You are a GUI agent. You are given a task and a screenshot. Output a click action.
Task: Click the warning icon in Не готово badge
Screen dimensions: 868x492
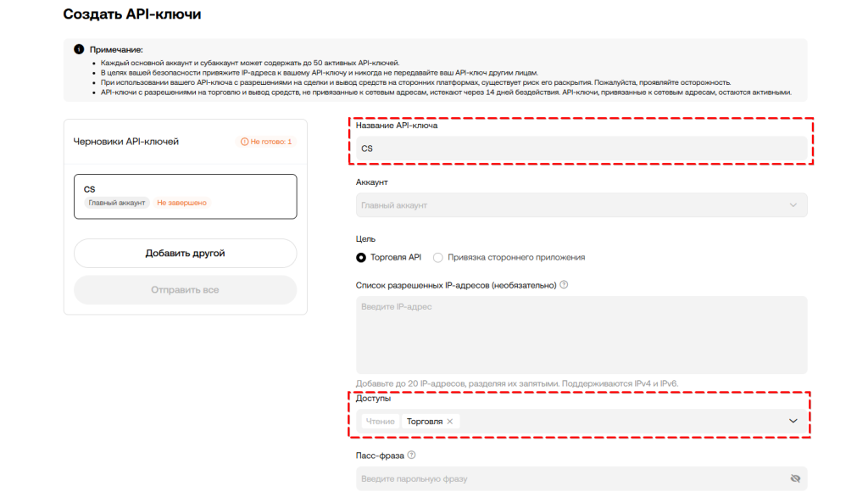(245, 142)
